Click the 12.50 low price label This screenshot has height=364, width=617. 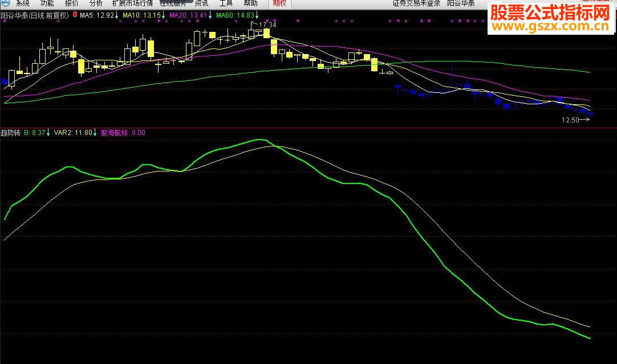[x=570, y=120]
